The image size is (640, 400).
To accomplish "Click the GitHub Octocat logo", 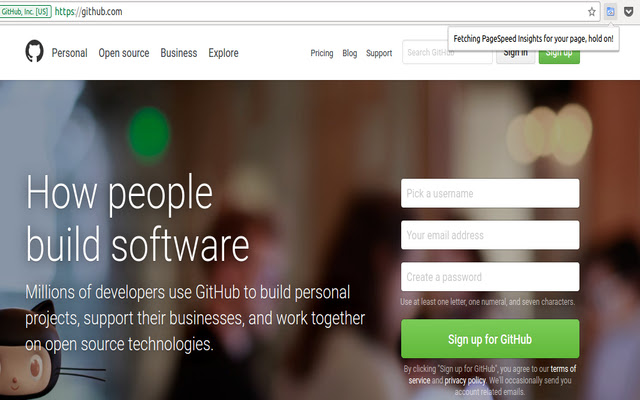I will click(x=34, y=51).
